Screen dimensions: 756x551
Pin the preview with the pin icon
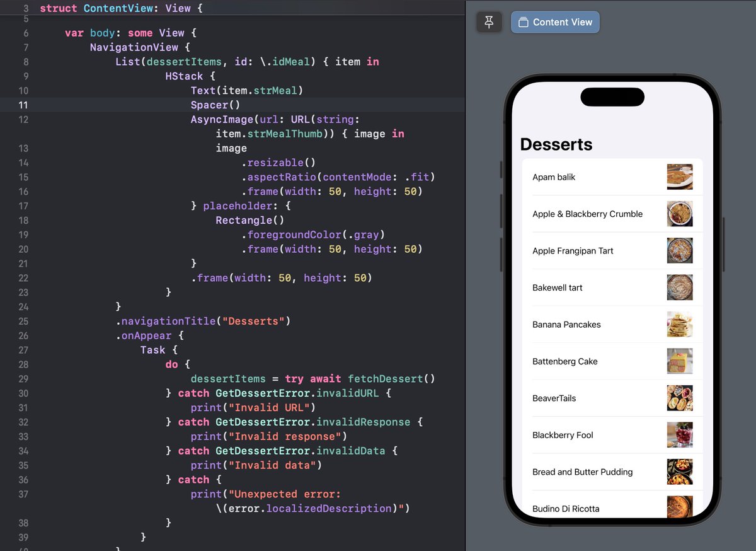pyautogui.click(x=489, y=22)
